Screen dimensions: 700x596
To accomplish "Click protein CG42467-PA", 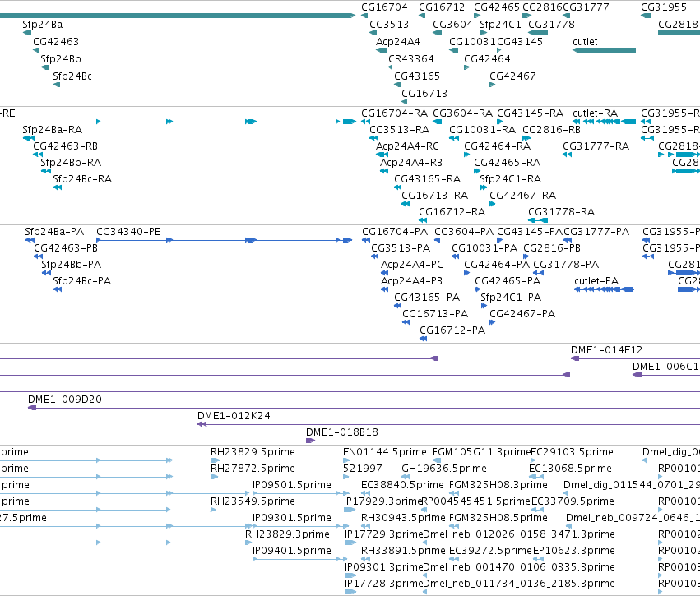I will (x=522, y=314).
